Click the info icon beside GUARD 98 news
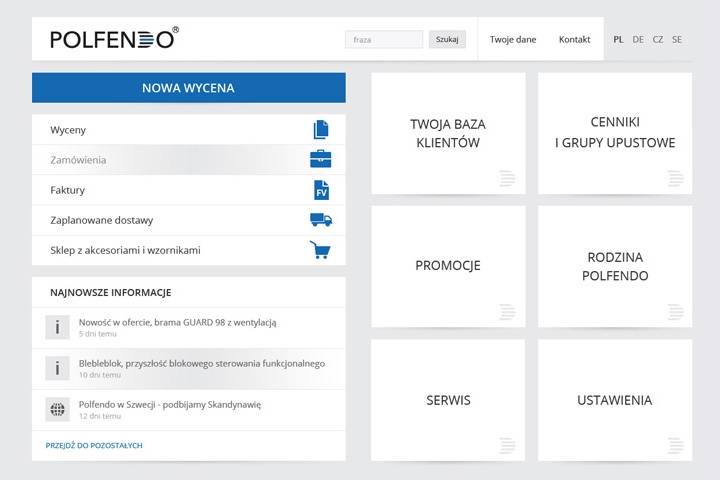This screenshot has height=480, width=720. (57, 327)
